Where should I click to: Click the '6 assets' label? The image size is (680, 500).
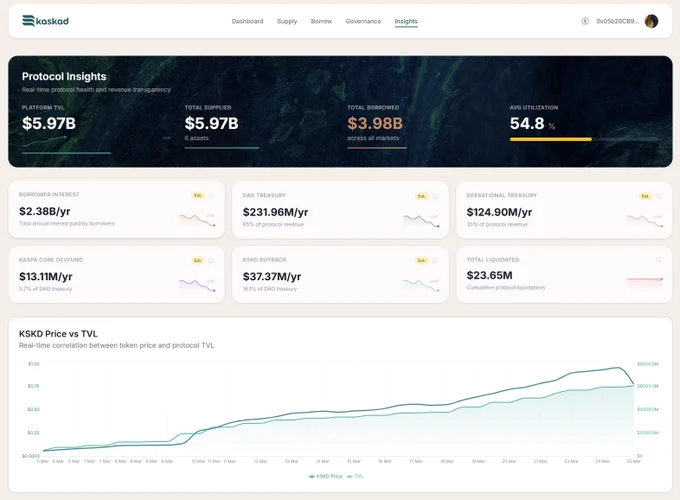tap(196, 138)
